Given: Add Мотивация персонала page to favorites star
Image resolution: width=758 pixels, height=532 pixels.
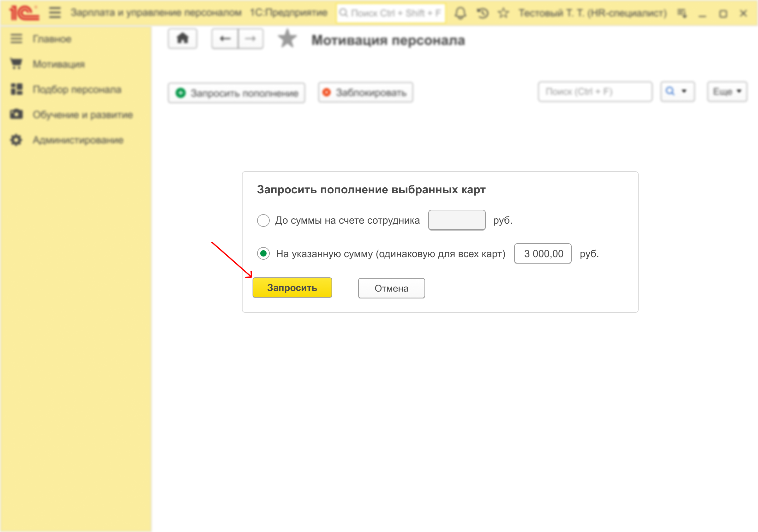Looking at the screenshot, I should point(287,39).
